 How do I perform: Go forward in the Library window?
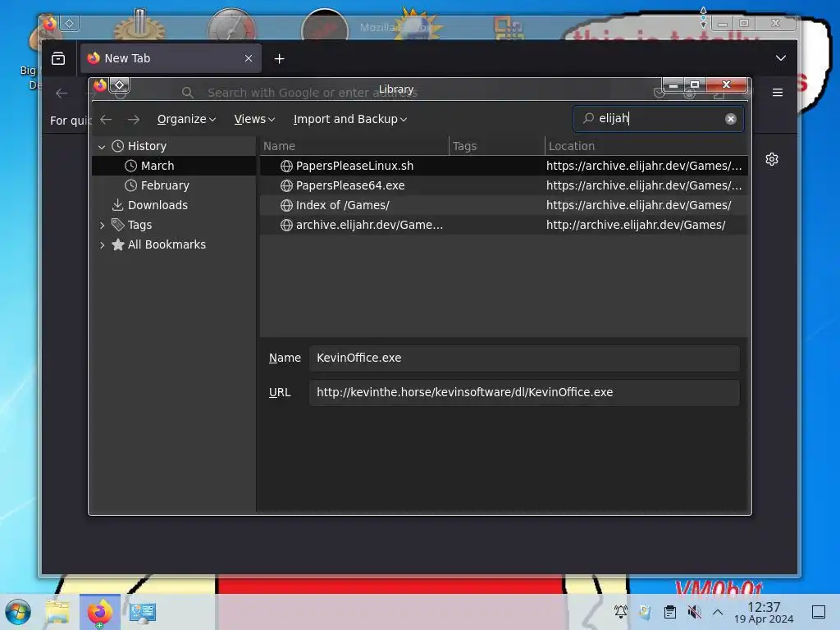point(134,119)
